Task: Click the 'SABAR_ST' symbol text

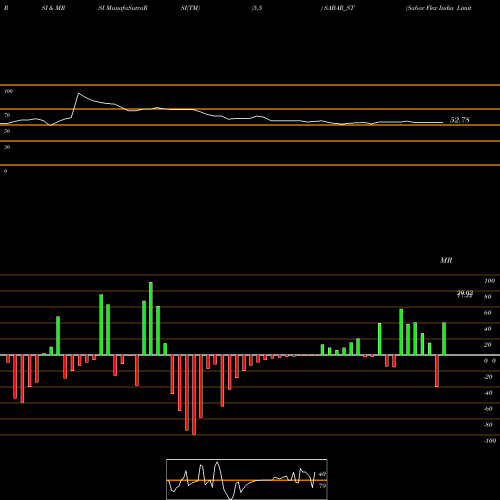Action: (x=339, y=8)
